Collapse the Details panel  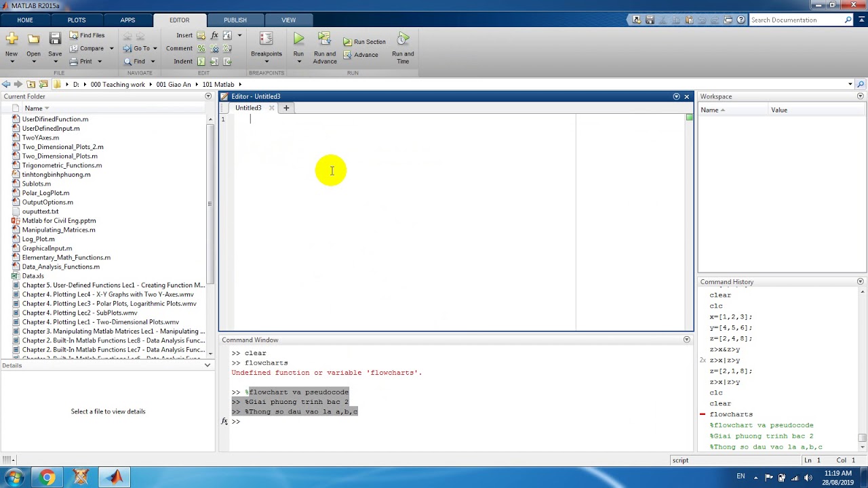click(208, 365)
